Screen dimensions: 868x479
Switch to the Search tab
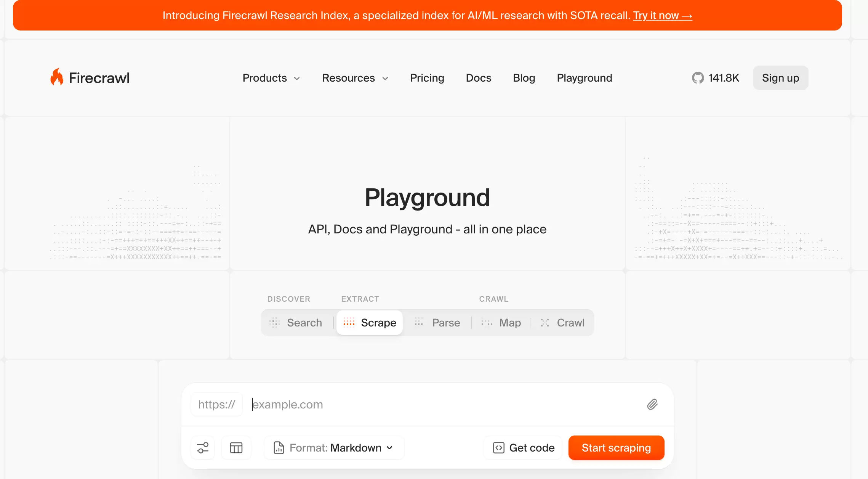296,323
